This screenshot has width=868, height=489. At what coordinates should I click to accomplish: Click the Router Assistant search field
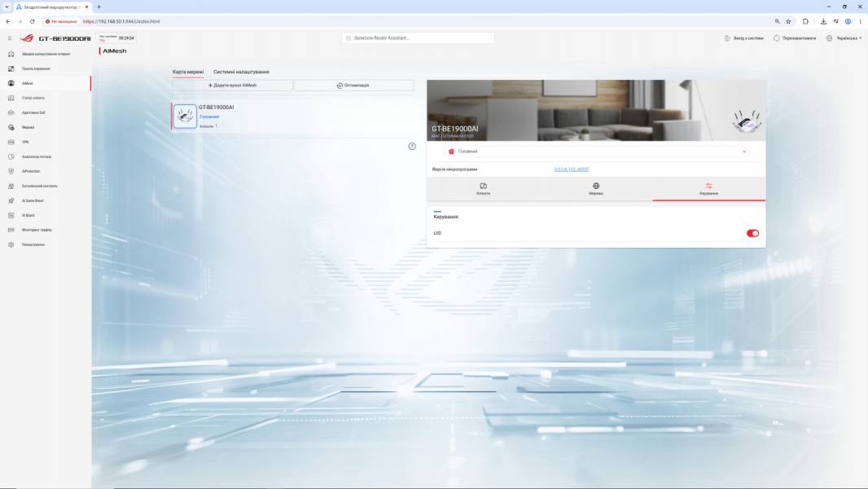(x=418, y=37)
